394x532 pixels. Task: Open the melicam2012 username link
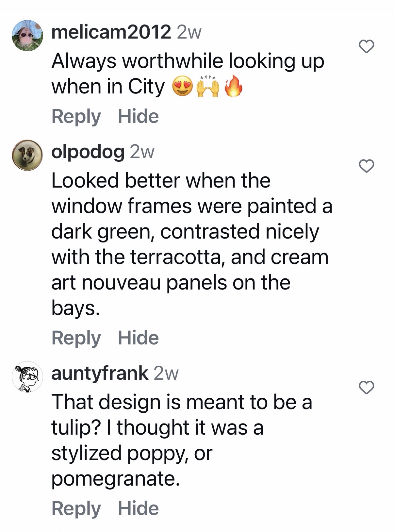click(111, 32)
